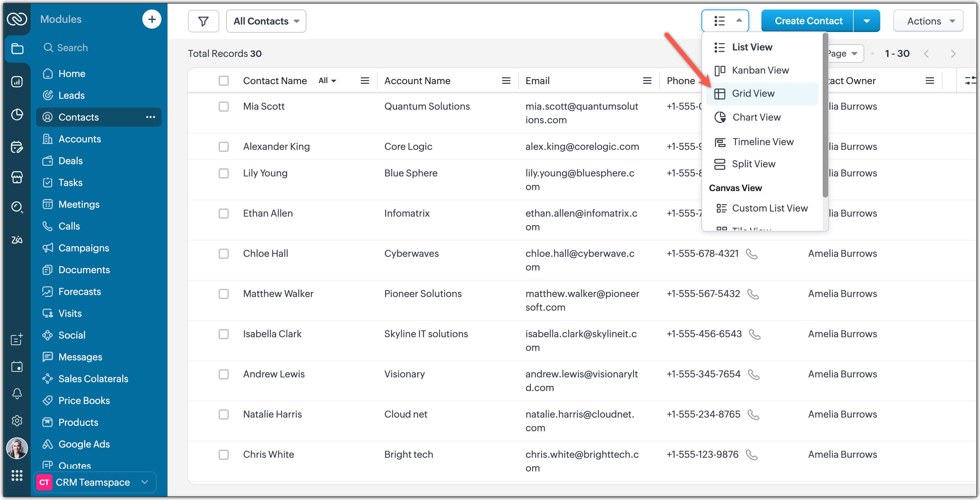Image resolution: width=980 pixels, height=500 pixels.
Task: Click the filter funnel icon
Action: (203, 21)
